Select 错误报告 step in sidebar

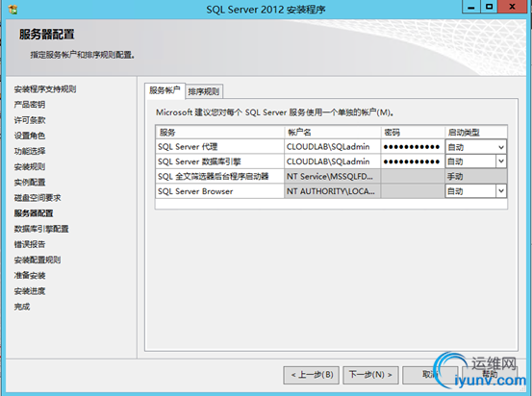30,244
